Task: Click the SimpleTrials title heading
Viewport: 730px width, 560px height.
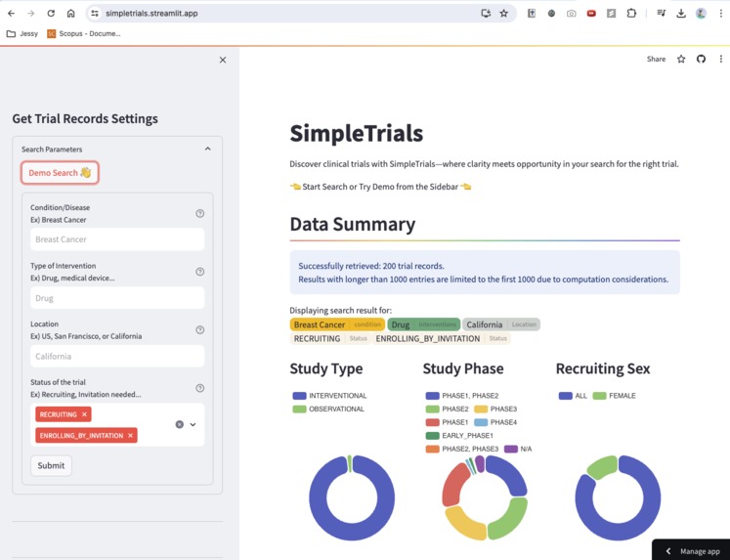Action: (x=357, y=134)
